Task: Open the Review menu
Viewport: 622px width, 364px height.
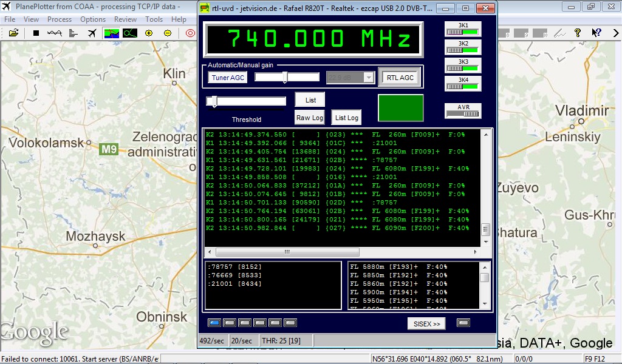Action: [125, 19]
